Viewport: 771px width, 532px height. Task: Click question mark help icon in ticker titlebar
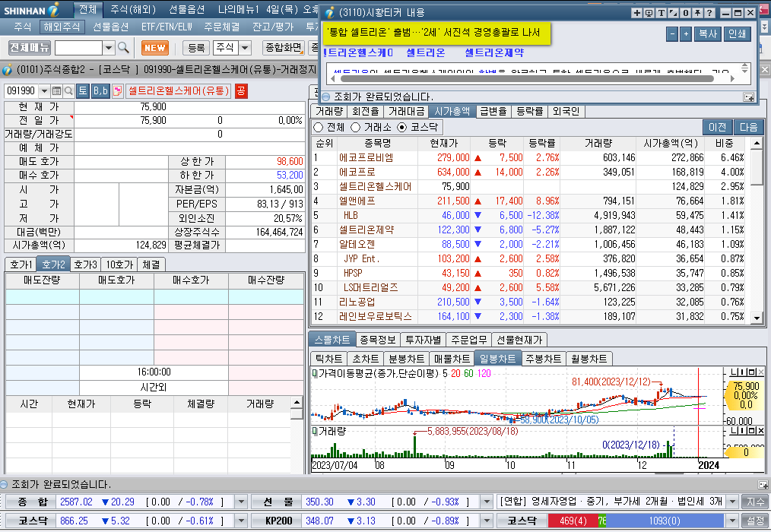pos(709,13)
